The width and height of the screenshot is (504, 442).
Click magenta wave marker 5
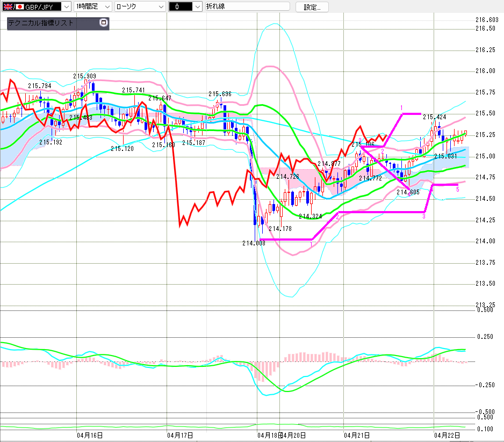click(457, 189)
